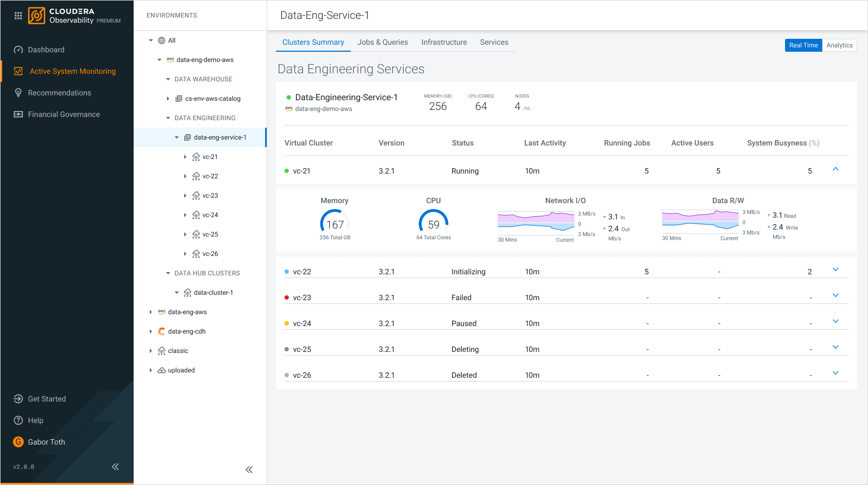Open Gabor Toth user profile

pyautogui.click(x=46, y=442)
